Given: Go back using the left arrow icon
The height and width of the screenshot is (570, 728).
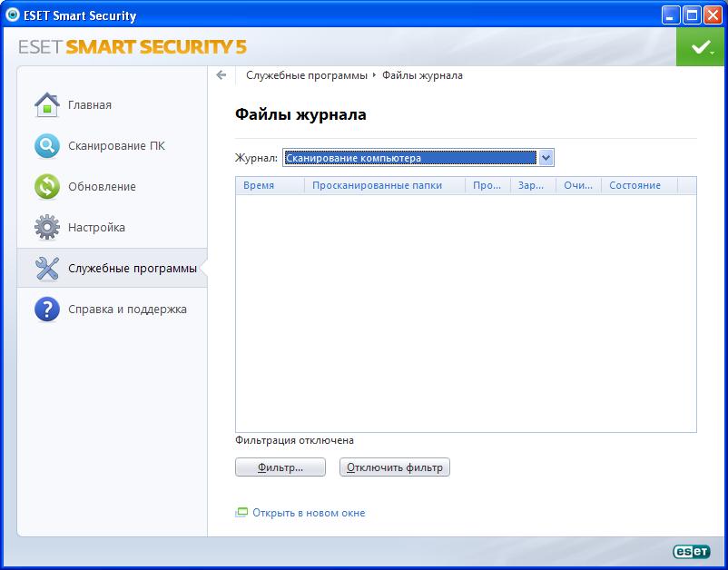Looking at the screenshot, I should 221,75.
